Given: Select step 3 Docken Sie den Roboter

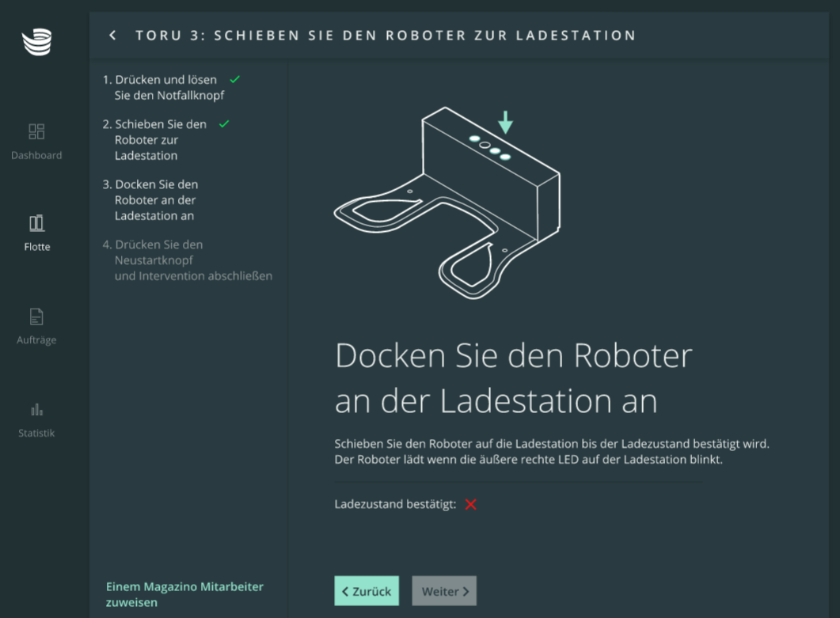Looking at the screenshot, I should [155, 200].
